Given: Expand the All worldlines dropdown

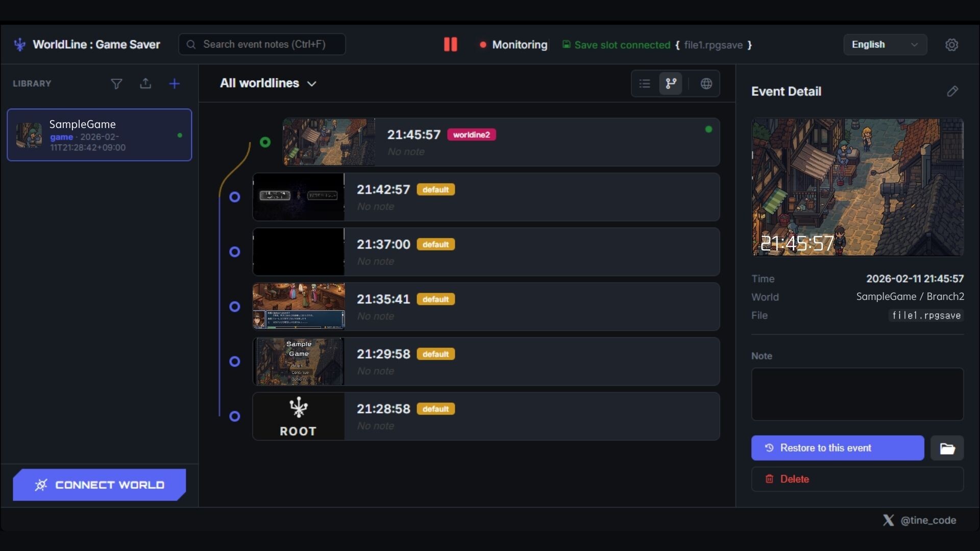Looking at the screenshot, I should pos(268,83).
